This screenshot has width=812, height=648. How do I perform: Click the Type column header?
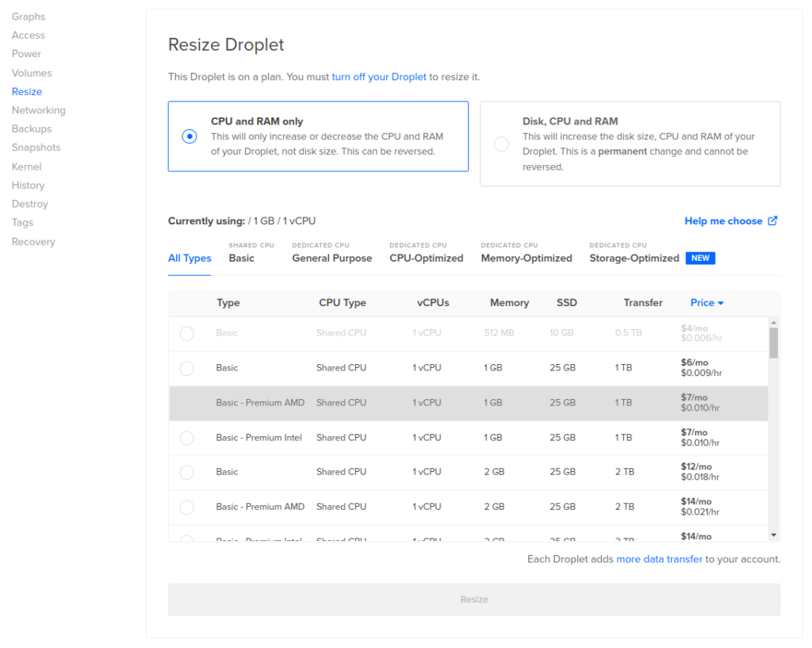pos(228,303)
